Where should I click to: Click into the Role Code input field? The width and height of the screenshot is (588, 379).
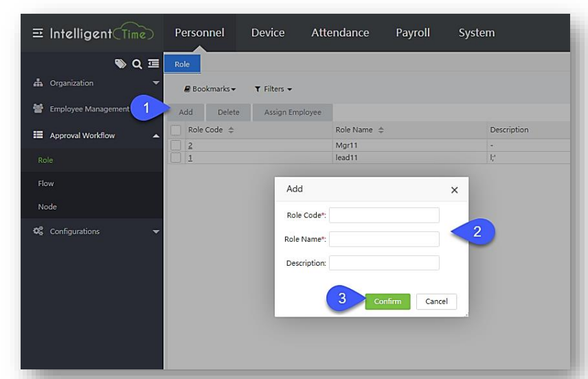tap(384, 216)
